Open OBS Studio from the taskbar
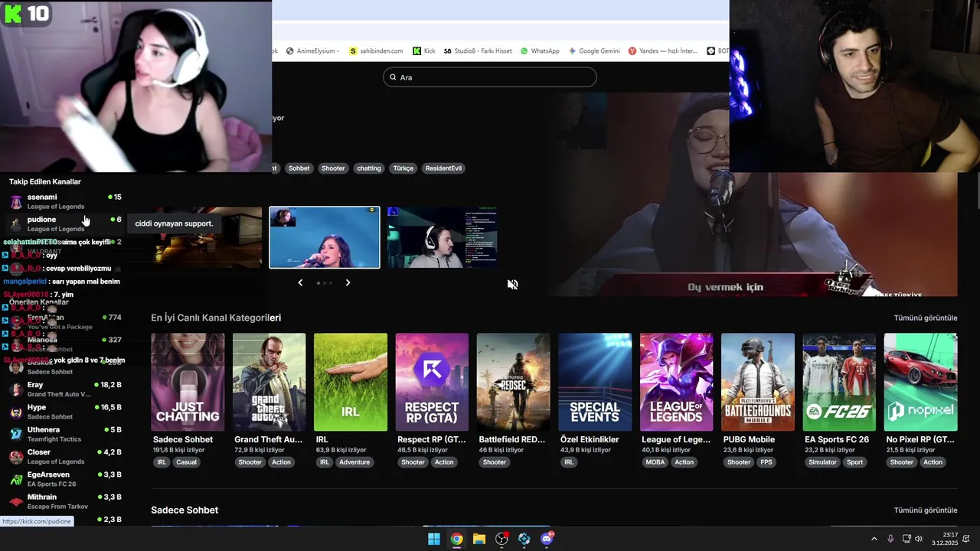This screenshot has width=980, height=551. [501, 539]
